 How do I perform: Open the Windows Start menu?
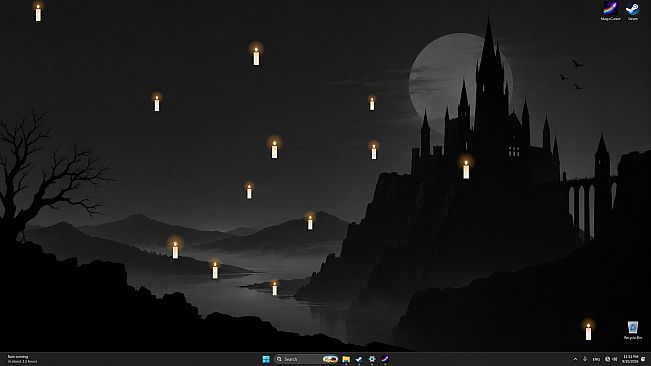[266, 359]
